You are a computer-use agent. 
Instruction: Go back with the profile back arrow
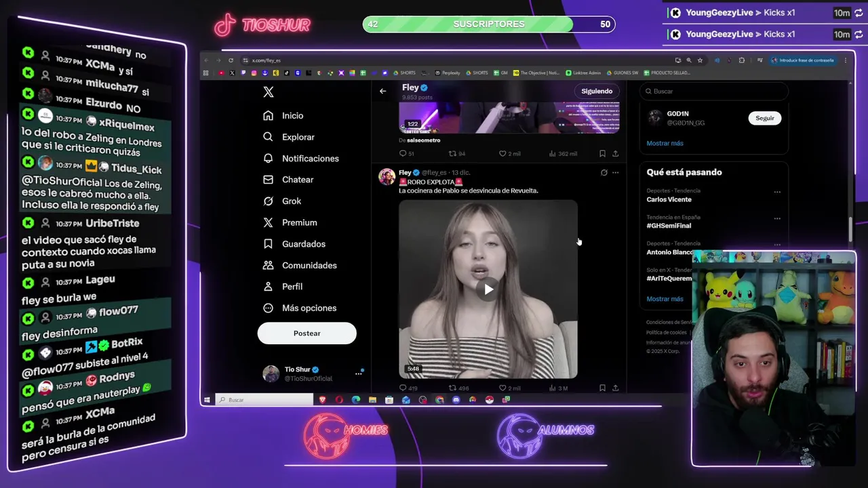click(x=383, y=91)
